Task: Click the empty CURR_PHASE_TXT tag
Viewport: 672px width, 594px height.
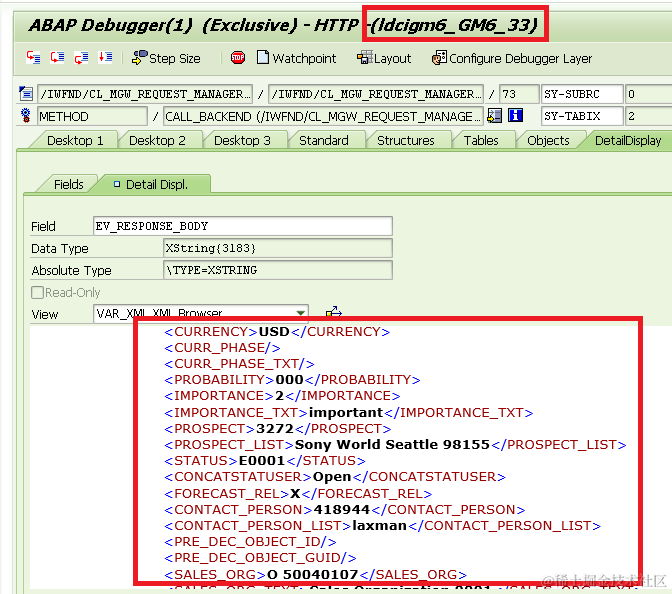Action: click(x=239, y=364)
